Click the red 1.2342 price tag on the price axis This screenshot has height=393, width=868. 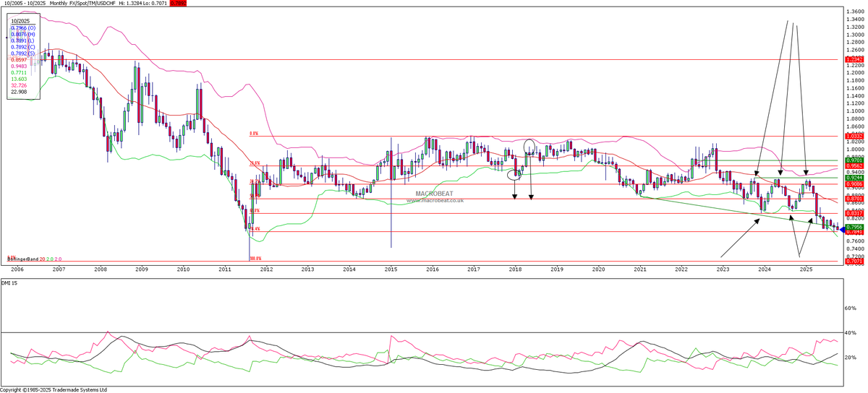854,59
